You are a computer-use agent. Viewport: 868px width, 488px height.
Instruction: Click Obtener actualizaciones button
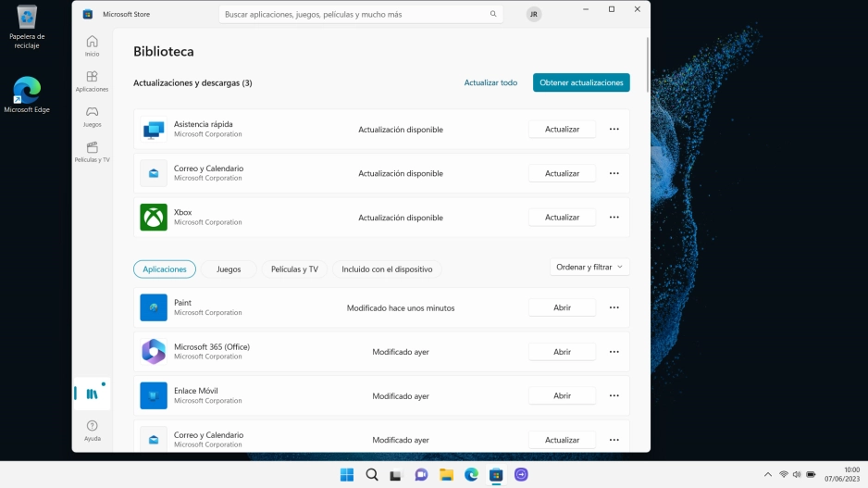[581, 82]
